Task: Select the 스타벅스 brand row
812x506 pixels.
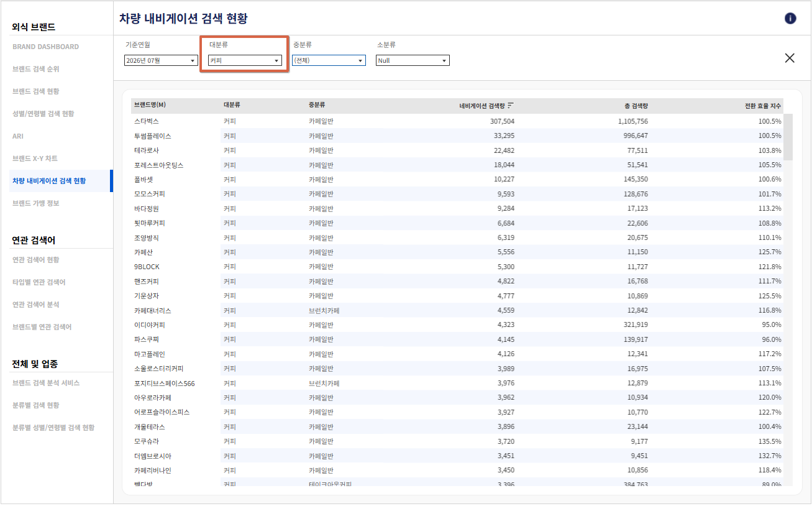Action: pyautogui.click(x=457, y=121)
